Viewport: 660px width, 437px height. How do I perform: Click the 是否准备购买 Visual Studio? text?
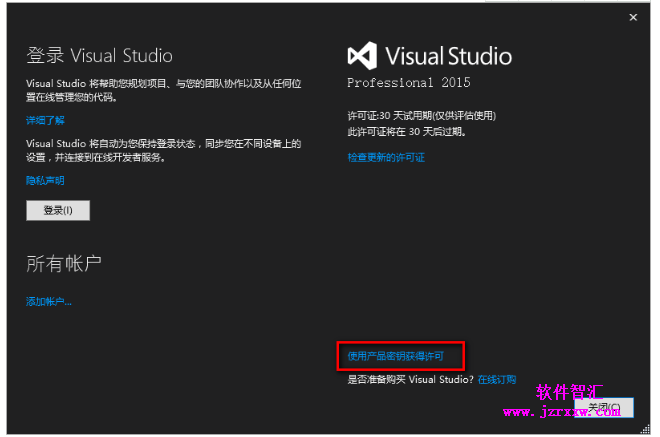411,379
